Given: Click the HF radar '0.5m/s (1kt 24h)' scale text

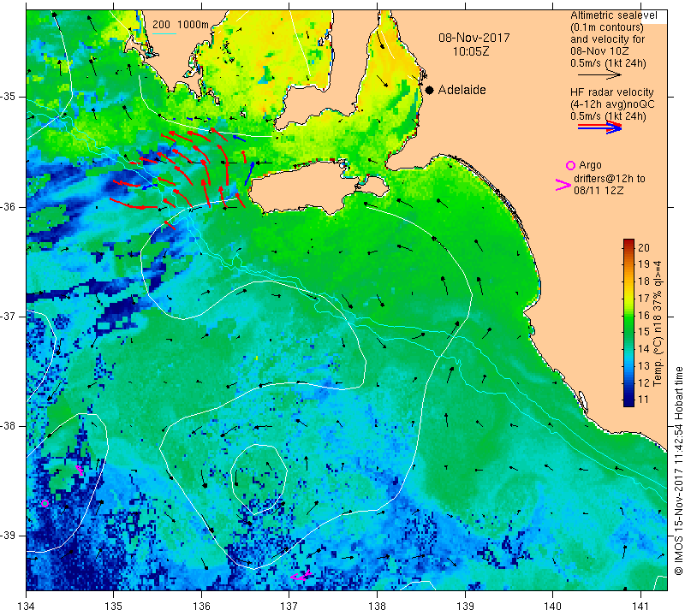Looking at the screenshot, I should click(x=608, y=116).
